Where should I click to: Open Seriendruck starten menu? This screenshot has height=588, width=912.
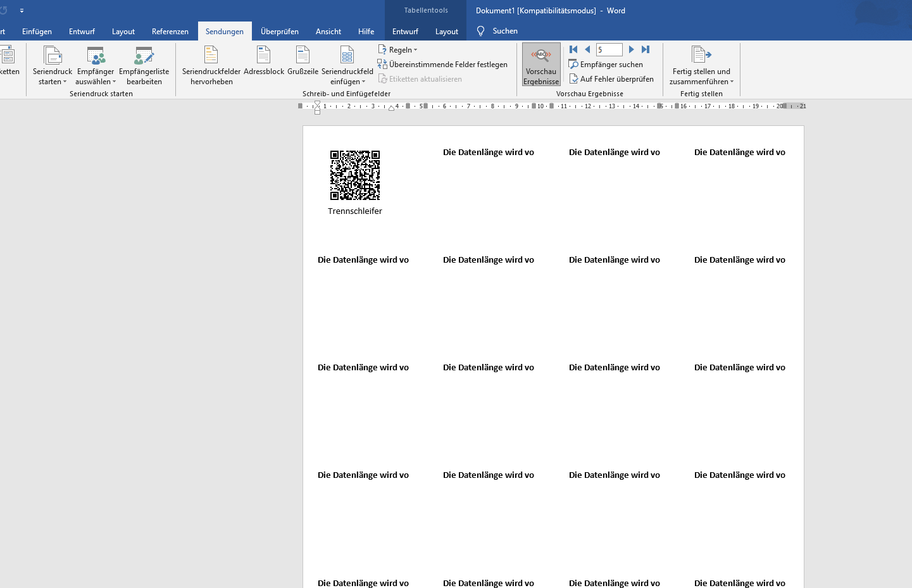(x=53, y=65)
